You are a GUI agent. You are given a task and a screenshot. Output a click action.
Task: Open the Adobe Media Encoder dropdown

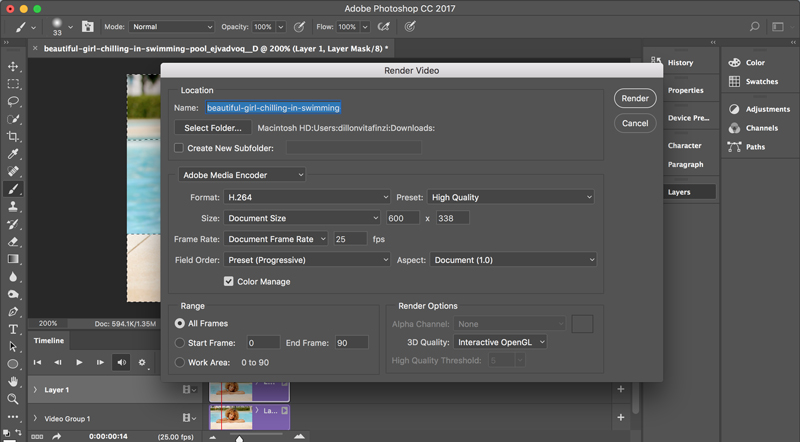point(242,175)
